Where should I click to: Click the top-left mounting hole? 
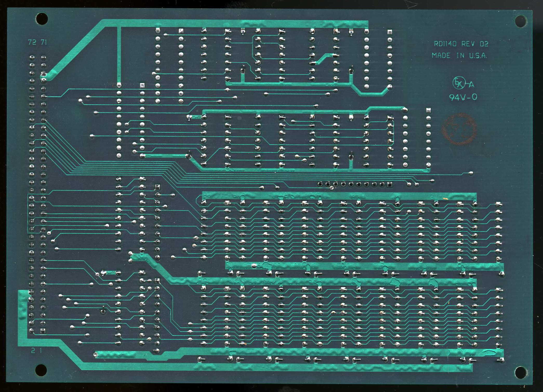(42, 19)
